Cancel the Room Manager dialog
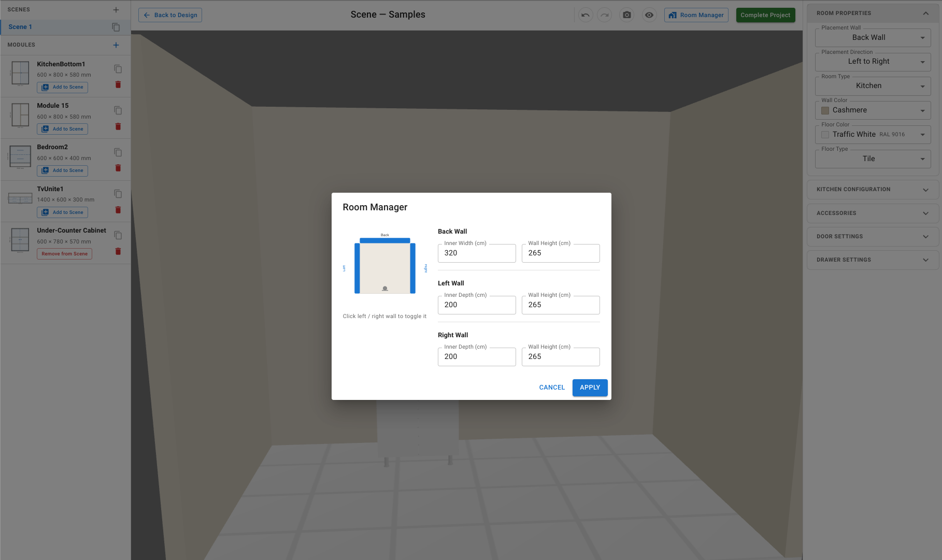Screen dimensions: 942x560 552,387
